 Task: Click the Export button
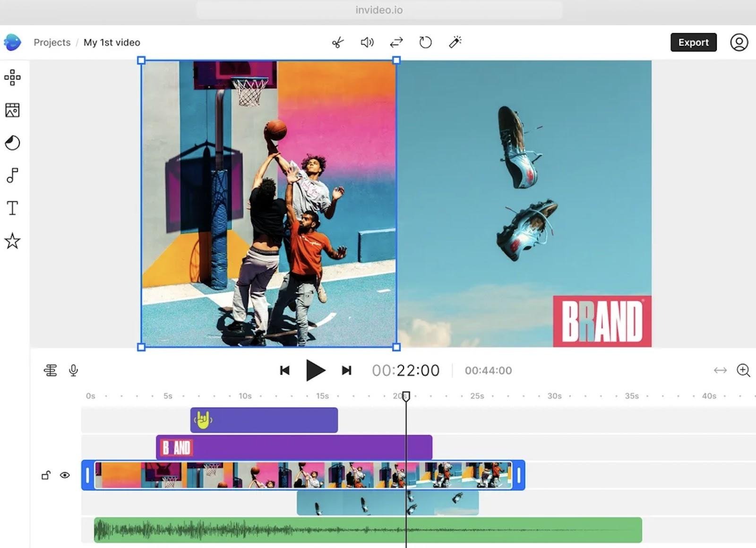[x=693, y=42]
